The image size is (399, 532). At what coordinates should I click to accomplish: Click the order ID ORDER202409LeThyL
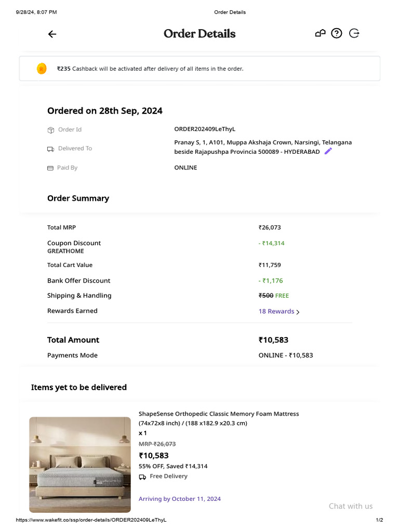click(x=208, y=129)
